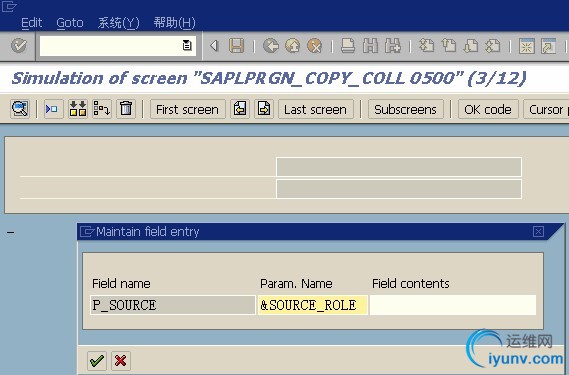Click the Print icon
569x375 pixels.
[x=348, y=46]
